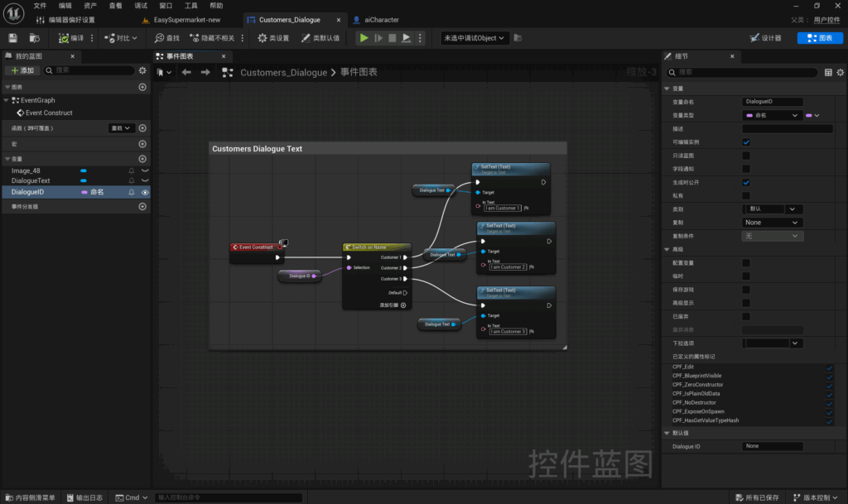This screenshot has width=848, height=504.
Task: Open Details panel settings gear
Action: coord(841,72)
